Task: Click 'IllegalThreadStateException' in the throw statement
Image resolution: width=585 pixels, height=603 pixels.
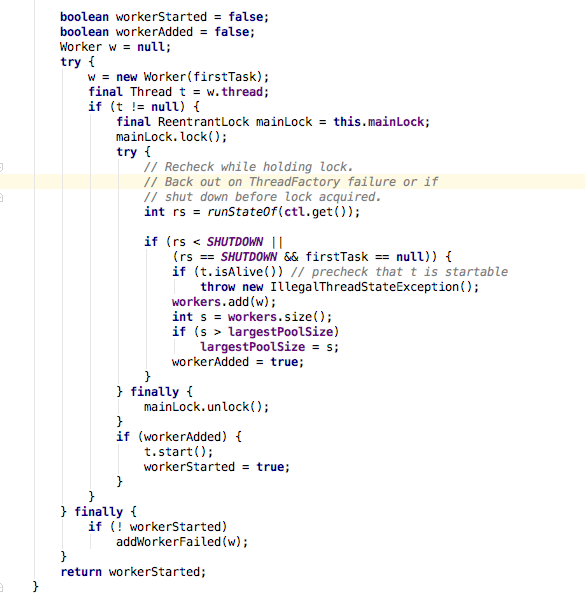Action: pyautogui.click(x=364, y=287)
